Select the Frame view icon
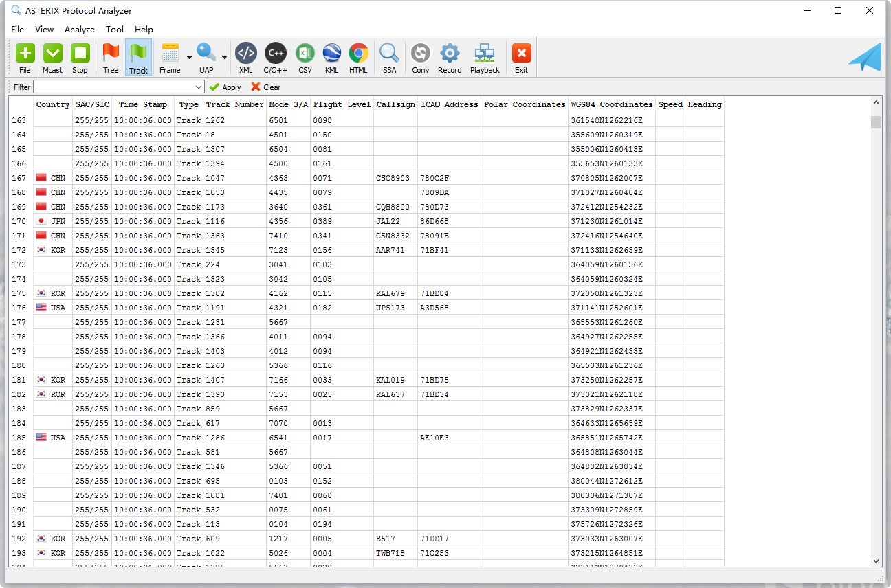 click(x=170, y=58)
